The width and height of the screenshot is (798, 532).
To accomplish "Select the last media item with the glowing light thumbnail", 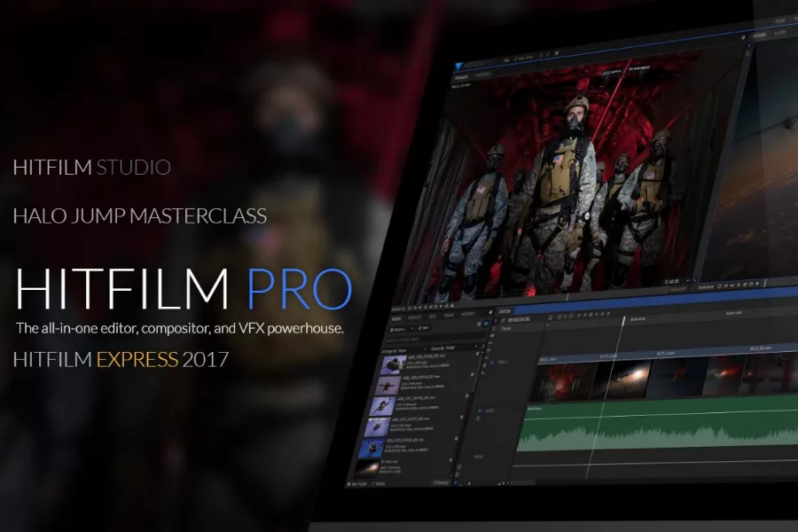I will 366,468.
